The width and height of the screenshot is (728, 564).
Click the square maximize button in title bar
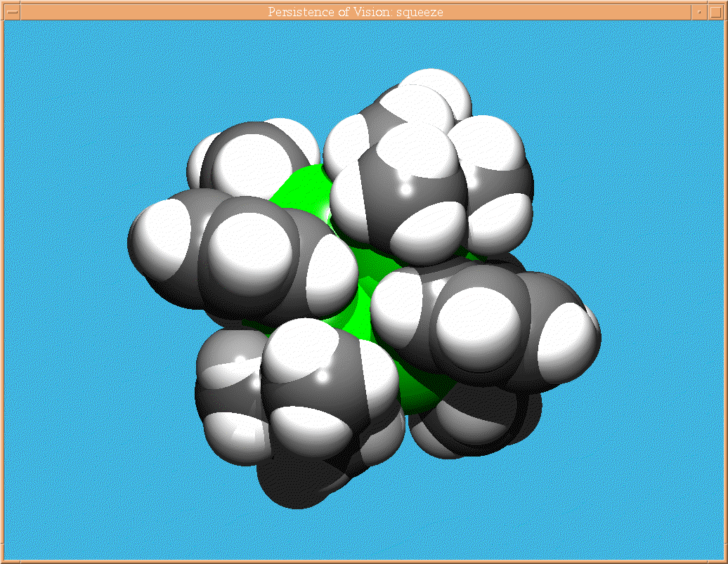(x=716, y=12)
